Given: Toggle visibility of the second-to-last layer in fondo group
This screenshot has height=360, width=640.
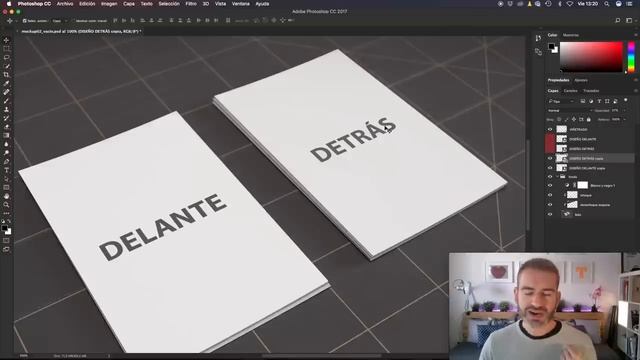Looking at the screenshot, I should tap(550, 204).
